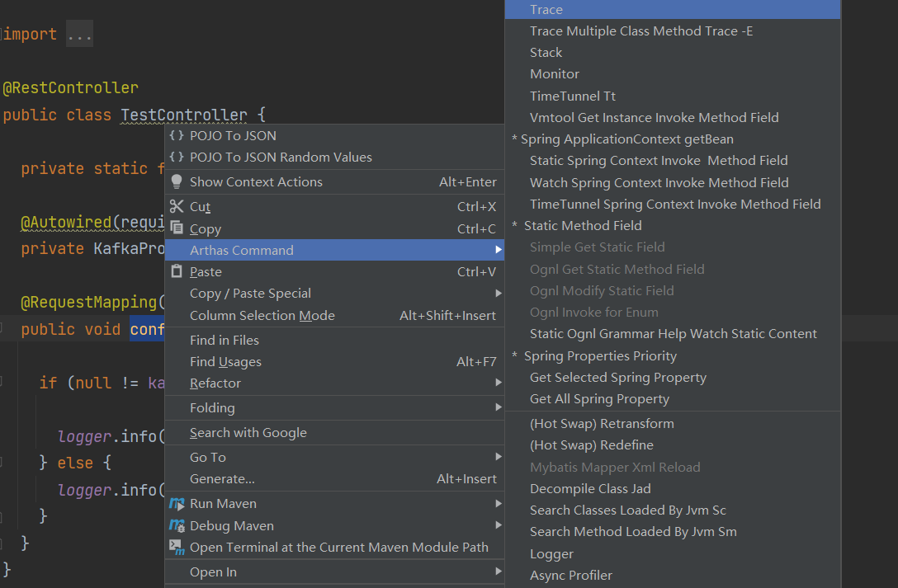The height and width of the screenshot is (588, 898).
Task: Expand the Copy / Paste Special submenu arrow
Action: pos(499,293)
